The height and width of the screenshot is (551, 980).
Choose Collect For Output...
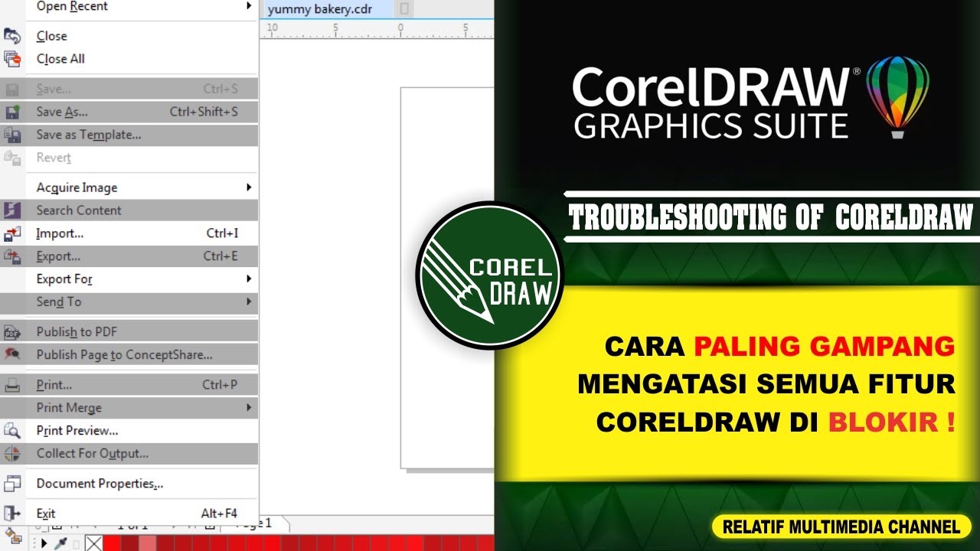(129, 453)
